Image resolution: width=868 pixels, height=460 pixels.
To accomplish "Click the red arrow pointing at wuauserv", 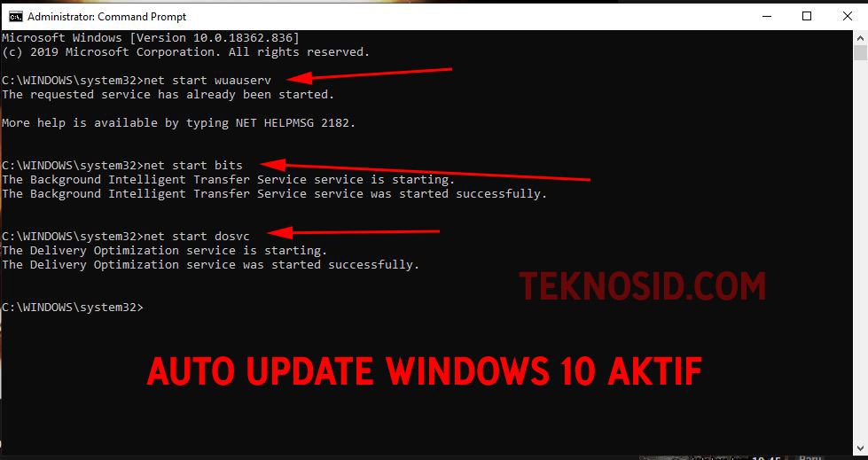I will 370,74.
